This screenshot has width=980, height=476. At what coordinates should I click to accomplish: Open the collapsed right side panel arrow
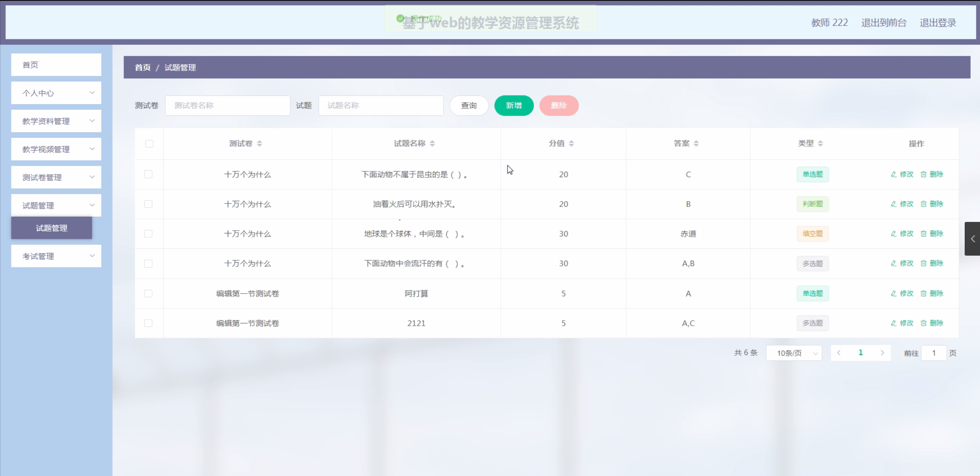coord(972,239)
